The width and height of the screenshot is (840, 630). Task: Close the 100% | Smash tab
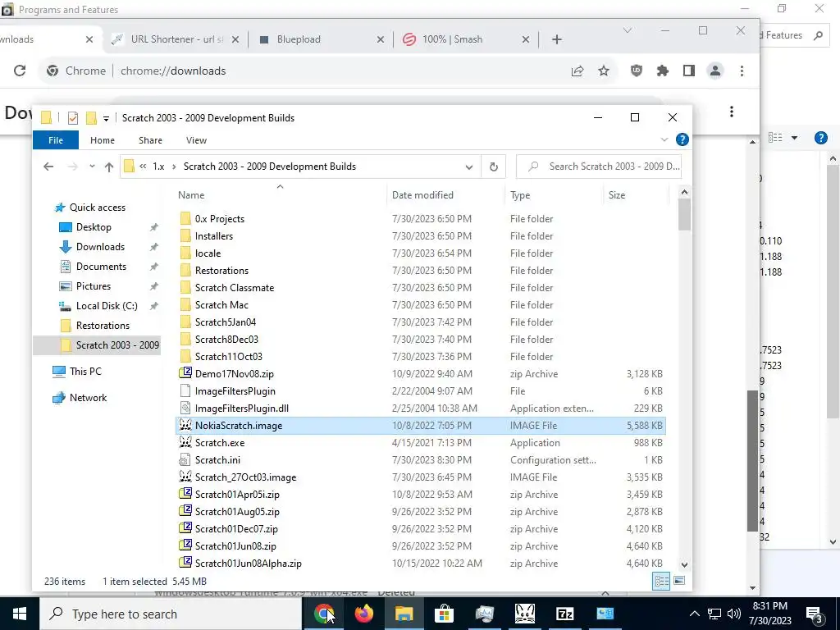point(526,39)
